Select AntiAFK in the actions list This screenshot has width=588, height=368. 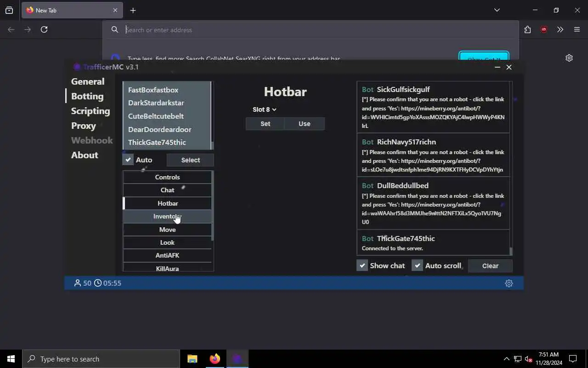[x=167, y=255]
